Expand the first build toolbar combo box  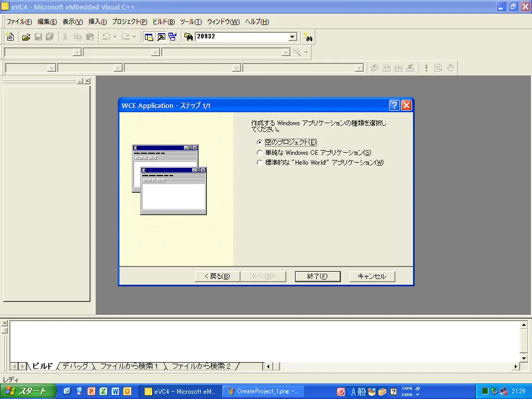[51, 68]
